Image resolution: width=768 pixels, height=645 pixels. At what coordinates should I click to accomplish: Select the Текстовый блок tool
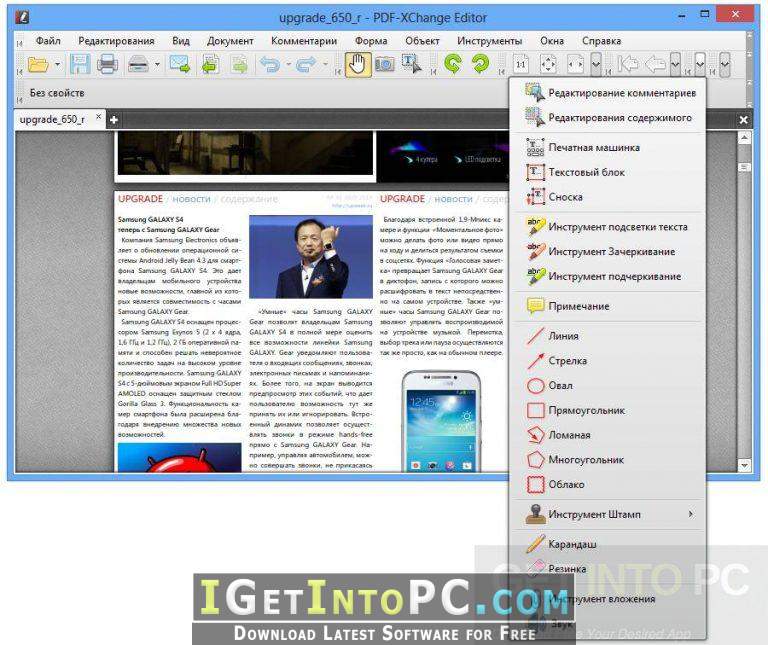608,172
